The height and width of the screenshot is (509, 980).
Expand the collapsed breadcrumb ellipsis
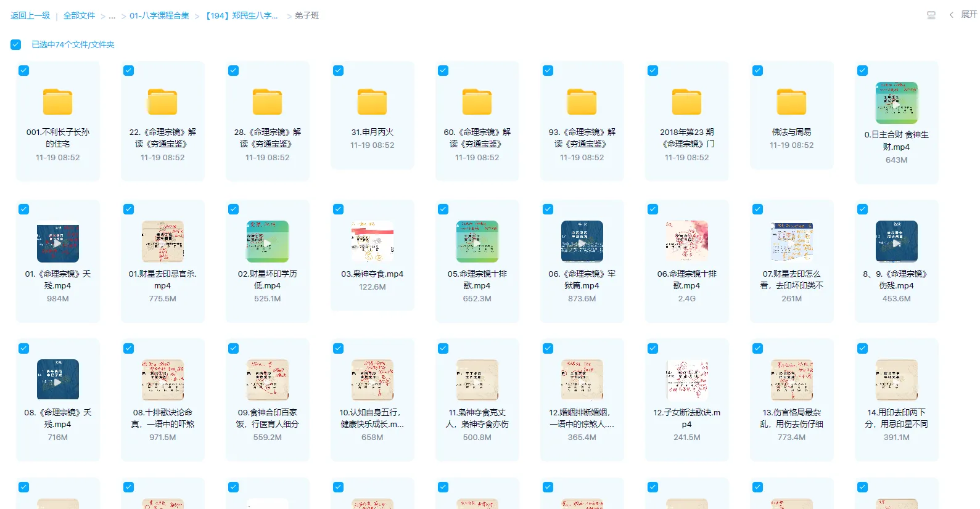click(112, 16)
